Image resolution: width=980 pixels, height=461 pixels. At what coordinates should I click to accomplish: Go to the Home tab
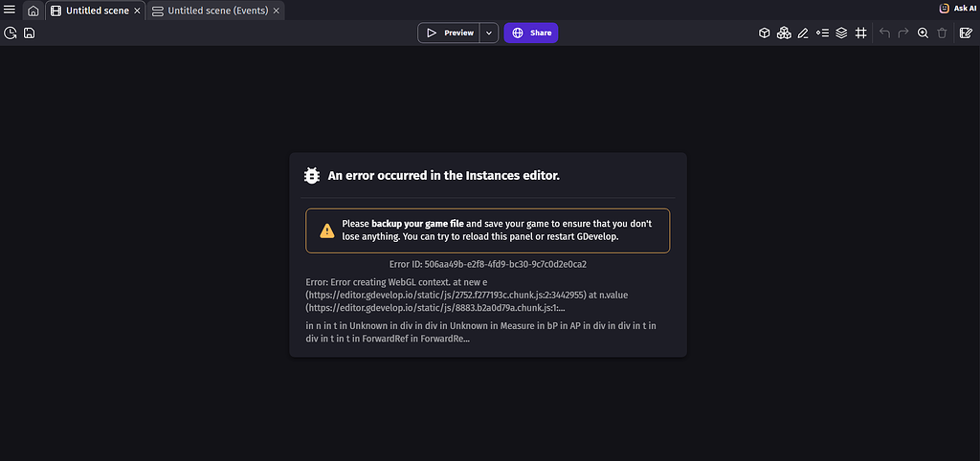pyautogui.click(x=33, y=11)
